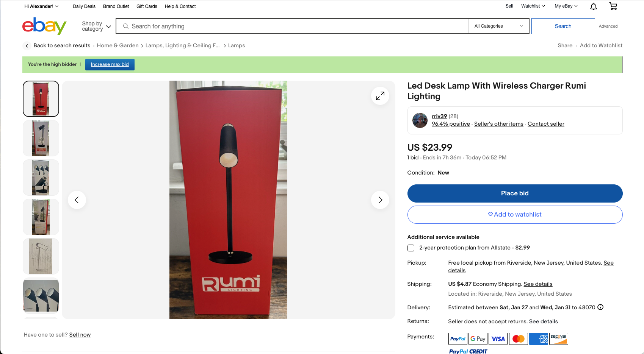The height and width of the screenshot is (354, 644).
Task: Open Gift Cards page
Action: [x=147, y=6]
